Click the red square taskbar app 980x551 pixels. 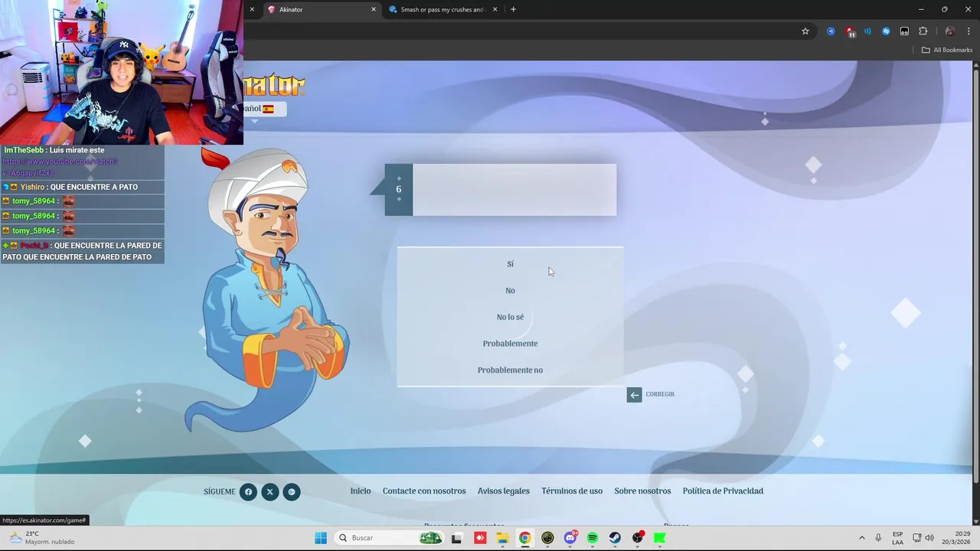[480, 538]
